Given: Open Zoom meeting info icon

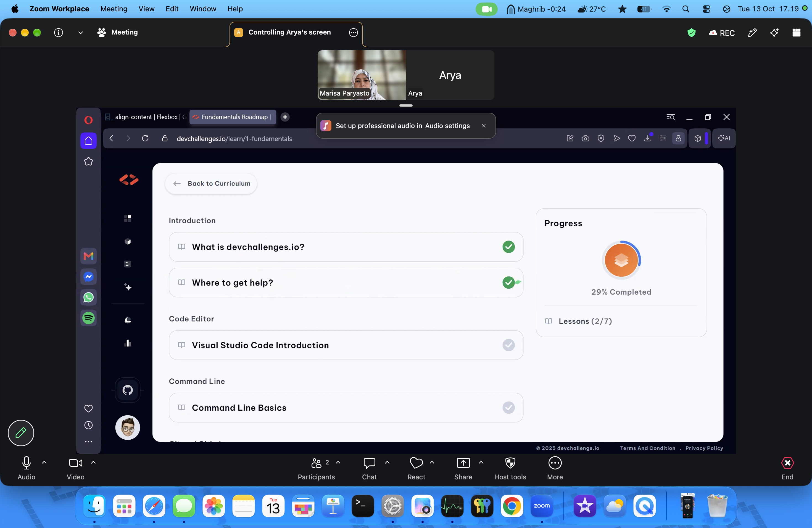Looking at the screenshot, I should click(x=58, y=32).
